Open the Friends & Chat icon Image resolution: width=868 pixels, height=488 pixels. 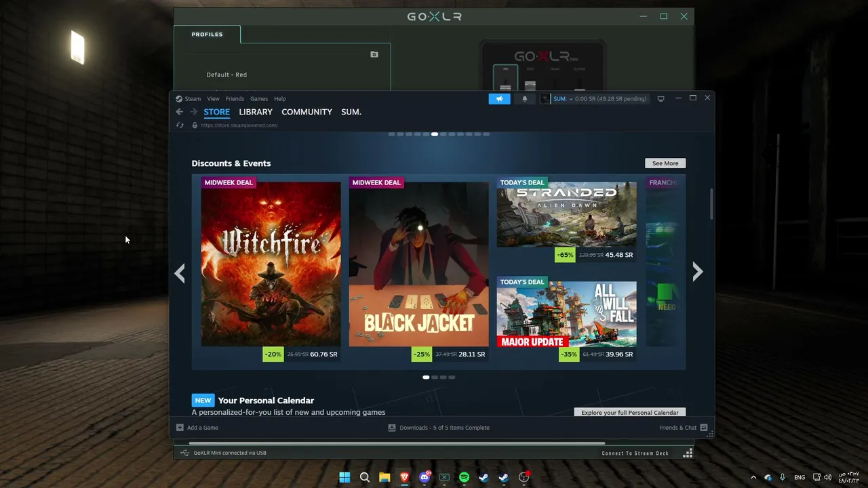click(x=704, y=428)
